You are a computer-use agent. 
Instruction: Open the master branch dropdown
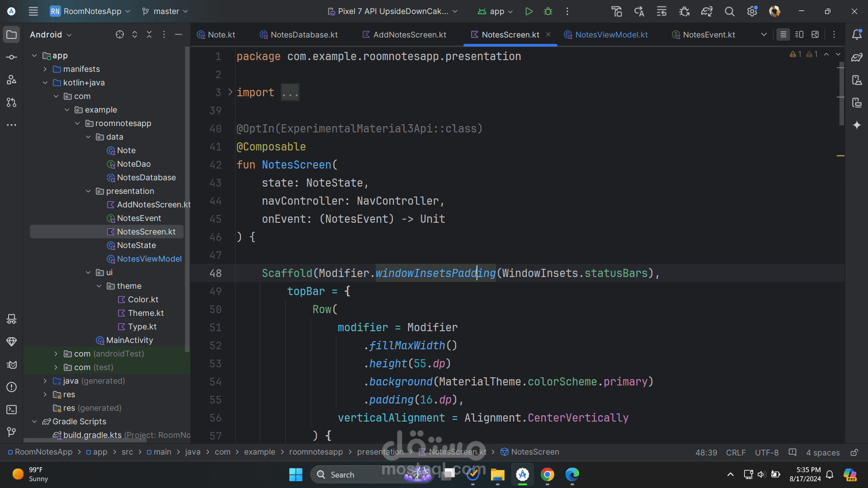165,11
